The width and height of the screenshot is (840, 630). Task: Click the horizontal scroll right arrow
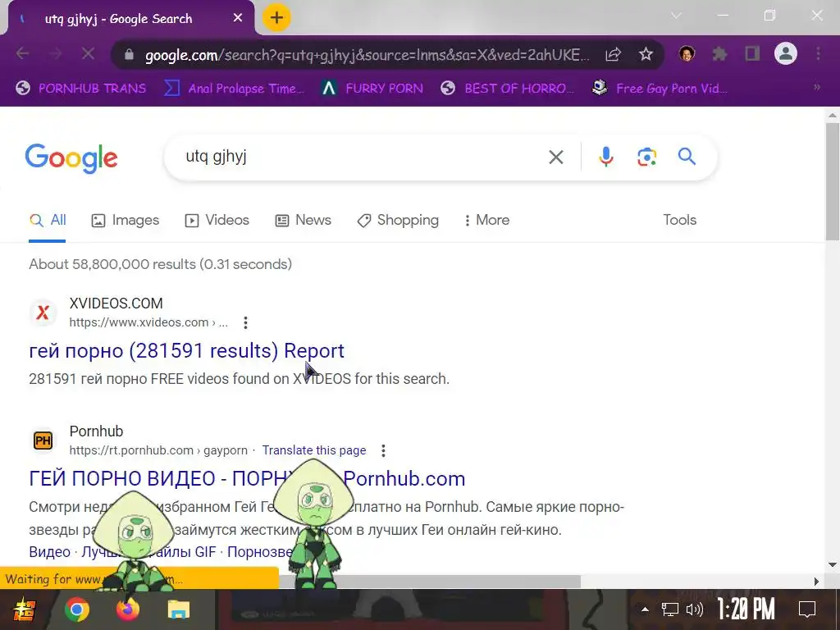pos(816,582)
